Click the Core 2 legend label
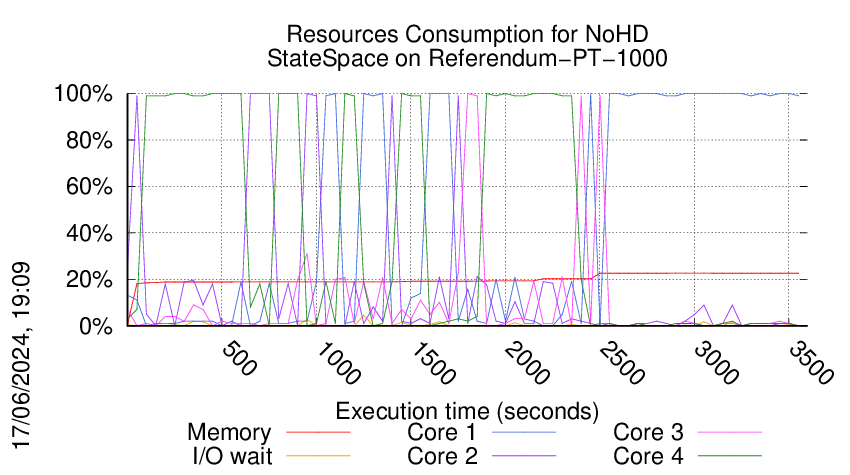 442,456
